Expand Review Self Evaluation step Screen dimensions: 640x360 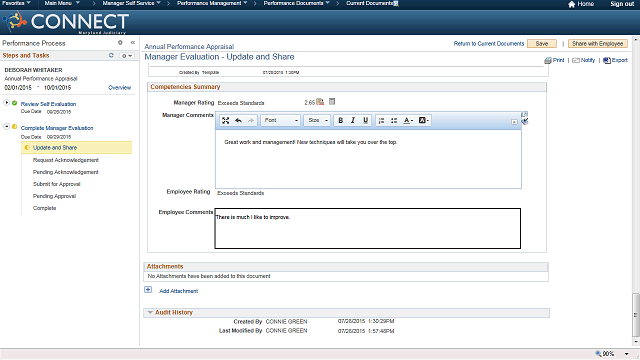7,102
